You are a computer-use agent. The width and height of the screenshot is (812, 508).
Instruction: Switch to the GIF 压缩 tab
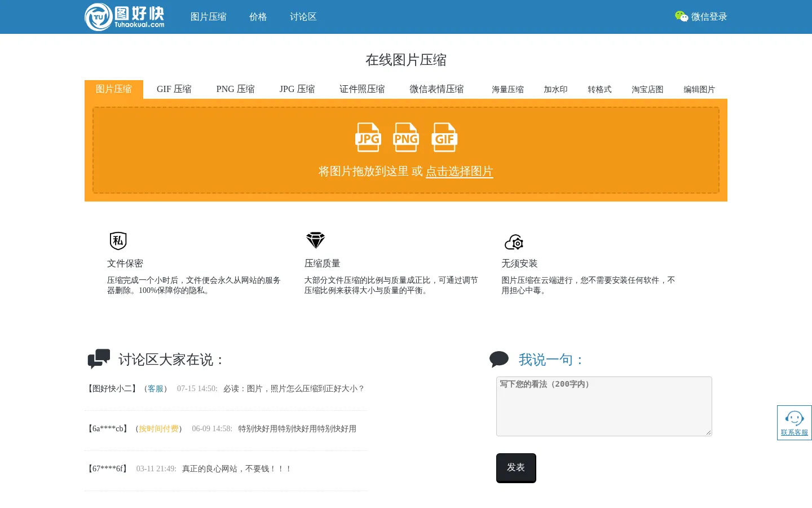(x=174, y=89)
